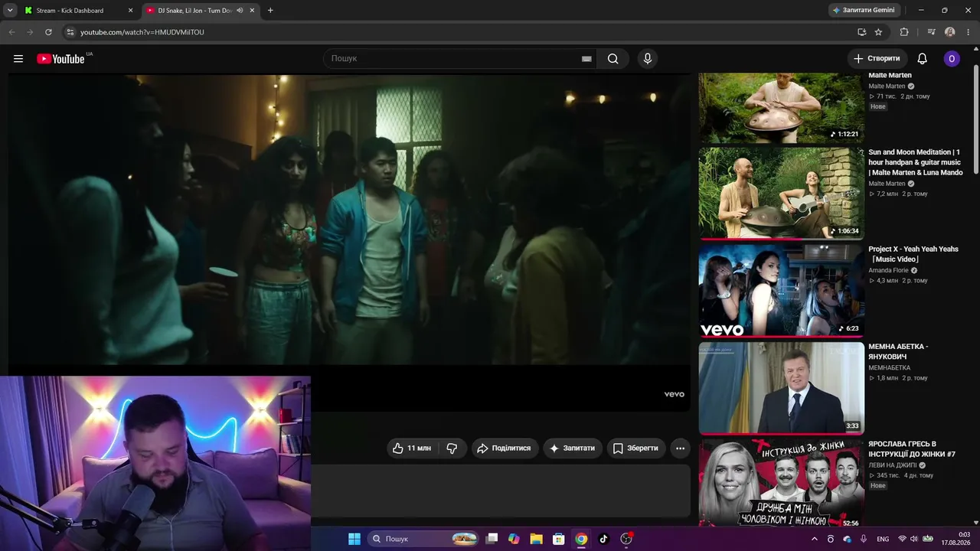The image size is (980, 551).
Task: Click the youtube.com address bar URL
Action: pos(142,32)
